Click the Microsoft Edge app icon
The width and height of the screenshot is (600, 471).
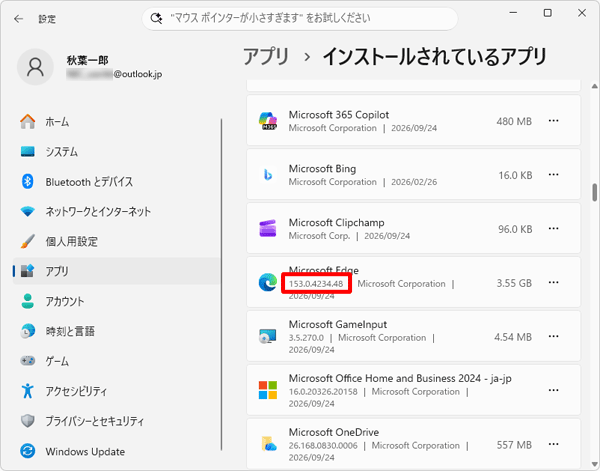click(x=268, y=282)
